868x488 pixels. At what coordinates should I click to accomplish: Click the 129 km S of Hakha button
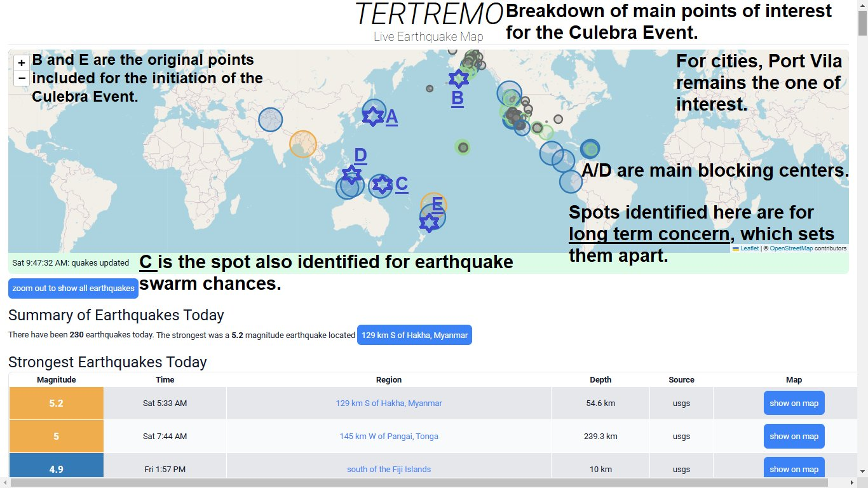click(x=414, y=335)
